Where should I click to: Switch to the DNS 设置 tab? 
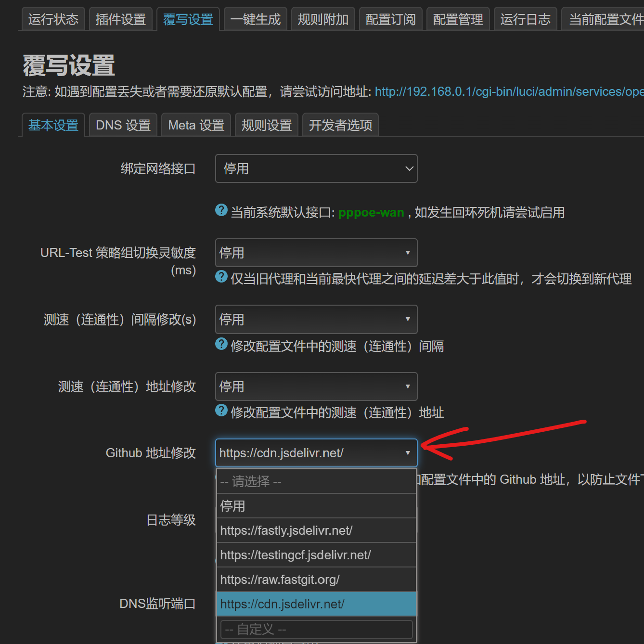(x=123, y=125)
